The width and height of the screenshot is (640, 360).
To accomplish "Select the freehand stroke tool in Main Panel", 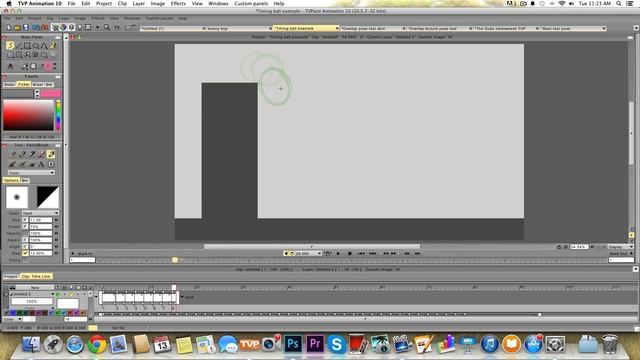I will [11, 46].
